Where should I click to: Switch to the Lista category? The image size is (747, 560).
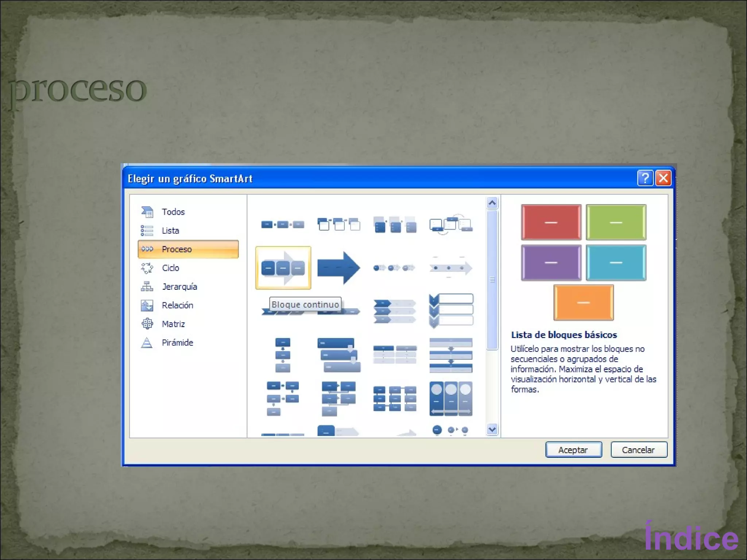point(170,230)
